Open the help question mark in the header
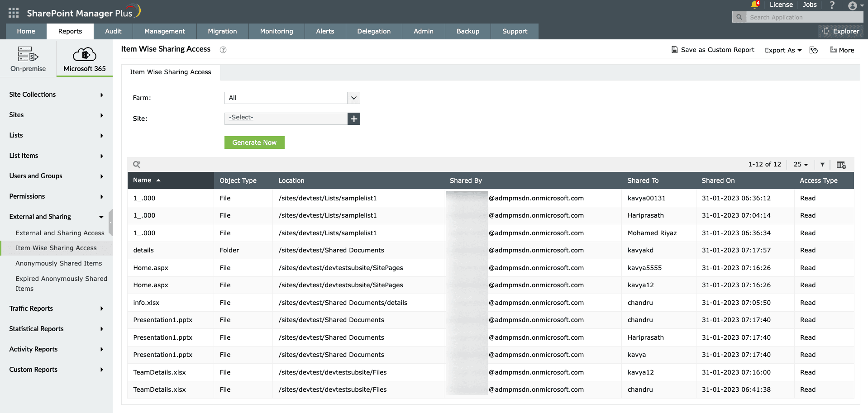This screenshot has width=868, height=413. [x=832, y=5]
